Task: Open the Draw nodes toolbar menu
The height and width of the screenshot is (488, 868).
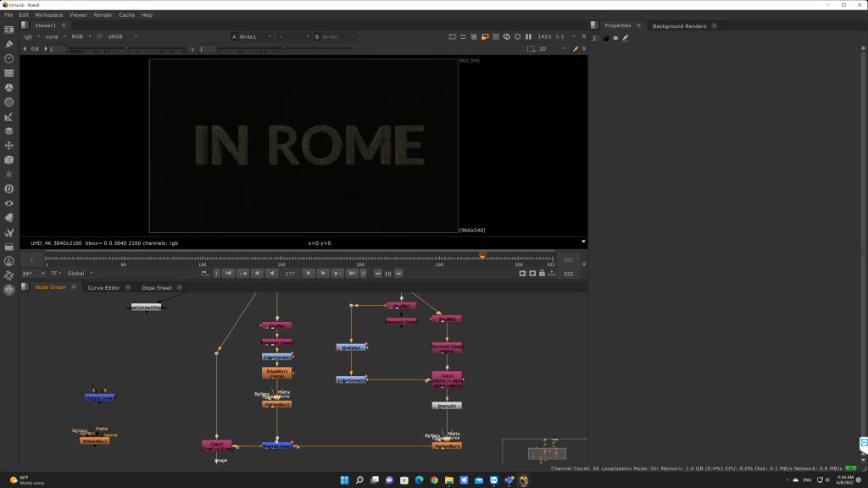Action: coord(8,43)
